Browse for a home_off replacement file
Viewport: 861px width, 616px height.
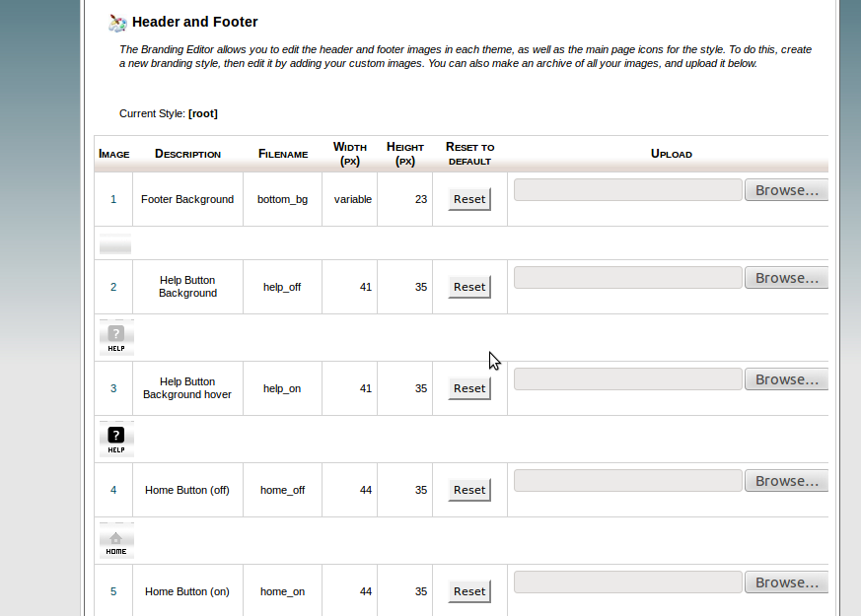coord(786,481)
